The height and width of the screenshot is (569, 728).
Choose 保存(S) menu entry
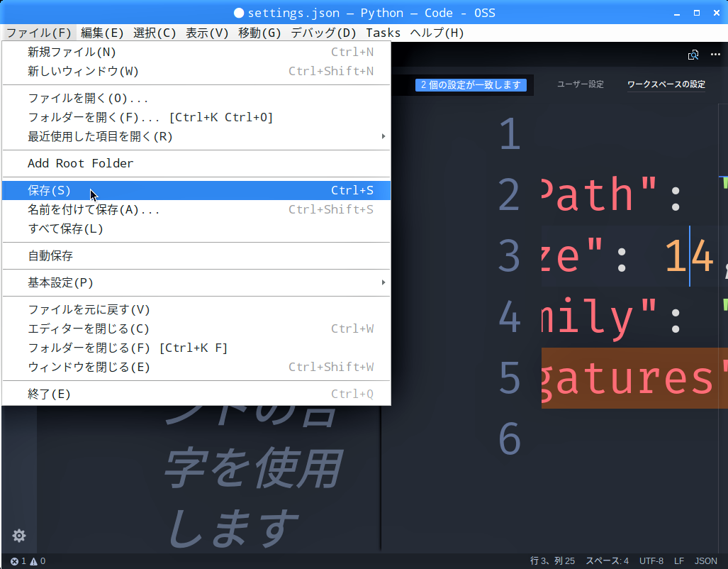click(x=196, y=190)
